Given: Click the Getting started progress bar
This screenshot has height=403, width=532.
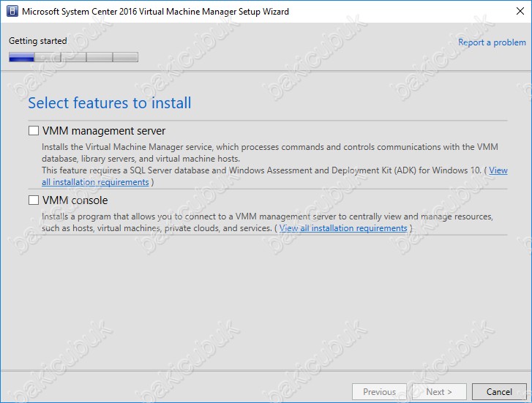Looking at the screenshot, I should point(73,57).
